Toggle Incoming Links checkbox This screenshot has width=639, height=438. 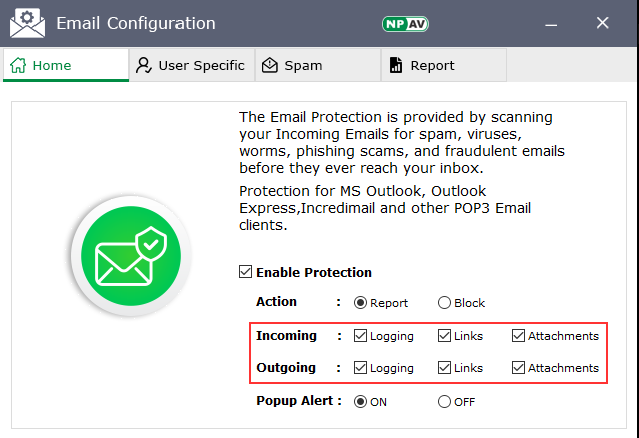444,336
